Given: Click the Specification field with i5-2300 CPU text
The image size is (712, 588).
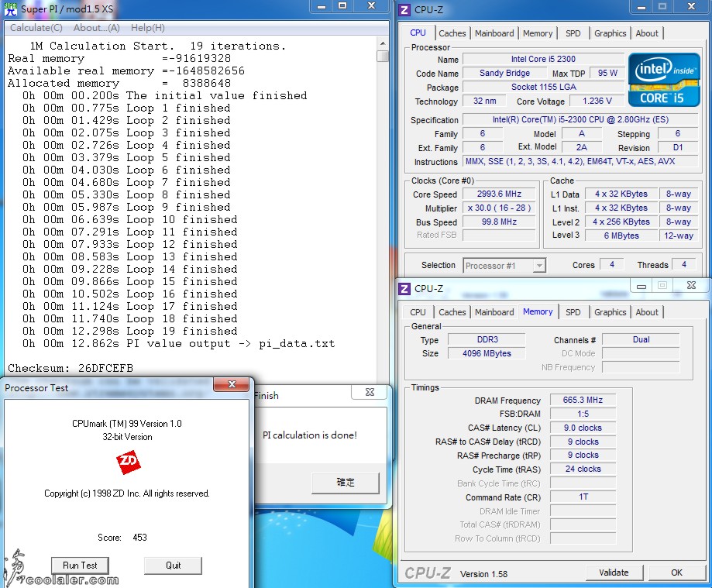Looking at the screenshot, I should 580,119.
